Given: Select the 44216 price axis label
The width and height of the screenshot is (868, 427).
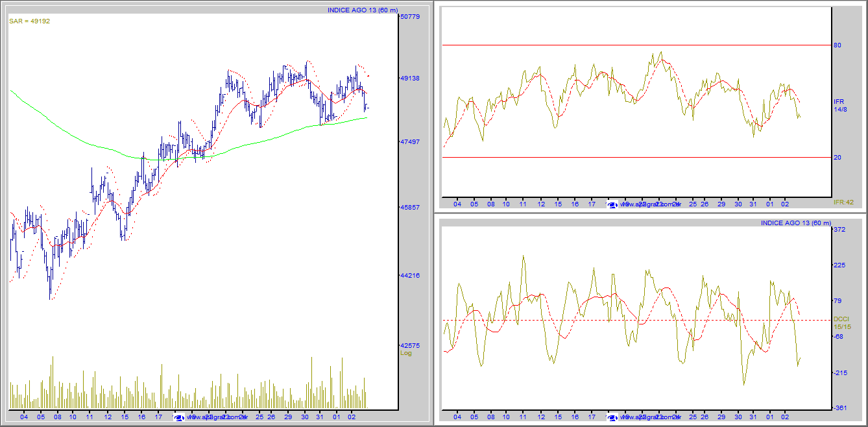Looking at the screenshot, I should pos(411,275).
